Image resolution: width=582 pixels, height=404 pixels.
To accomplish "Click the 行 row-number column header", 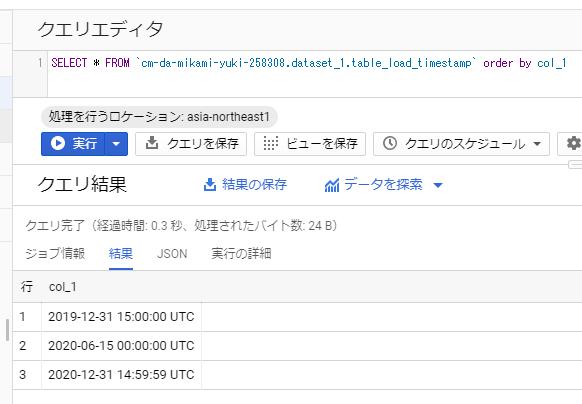I will 27,287.
